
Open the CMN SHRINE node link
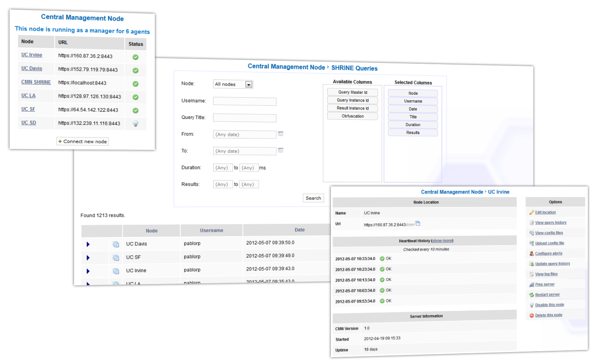(x=36, y=82)
